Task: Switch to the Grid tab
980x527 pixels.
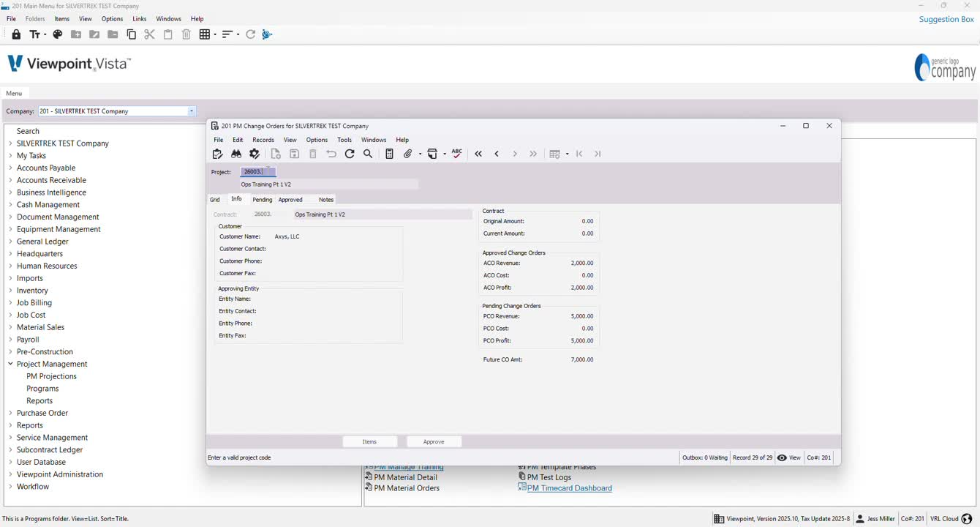Action: tap(215, 200)
